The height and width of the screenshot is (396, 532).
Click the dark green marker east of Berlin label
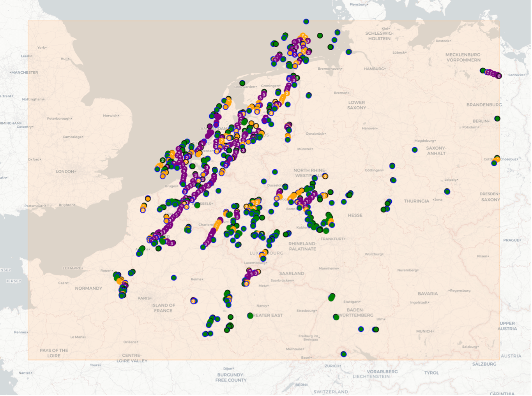498,118
